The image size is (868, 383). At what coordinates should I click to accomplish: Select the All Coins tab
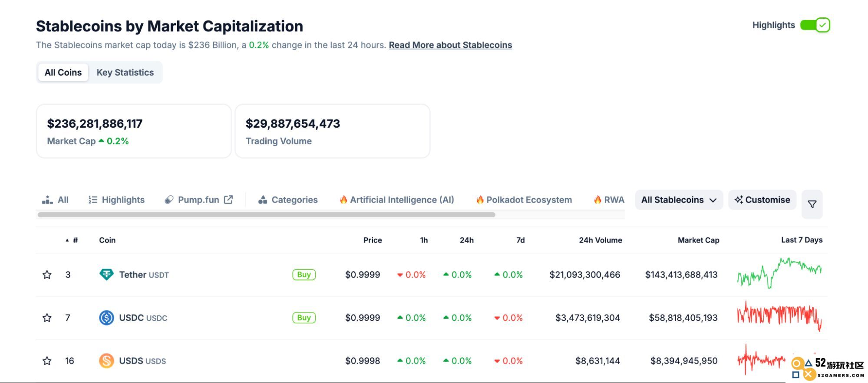coord(63,72)
